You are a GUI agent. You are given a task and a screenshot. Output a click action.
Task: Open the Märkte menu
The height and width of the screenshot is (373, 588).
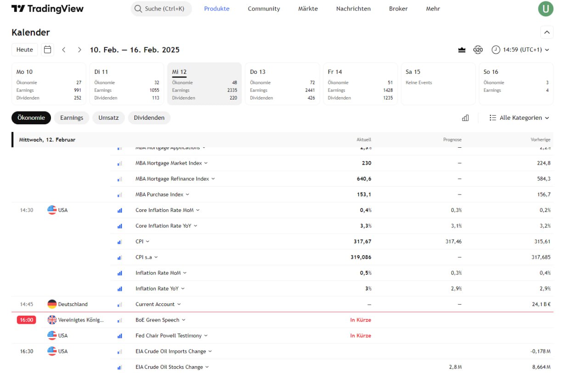(308, 9)
